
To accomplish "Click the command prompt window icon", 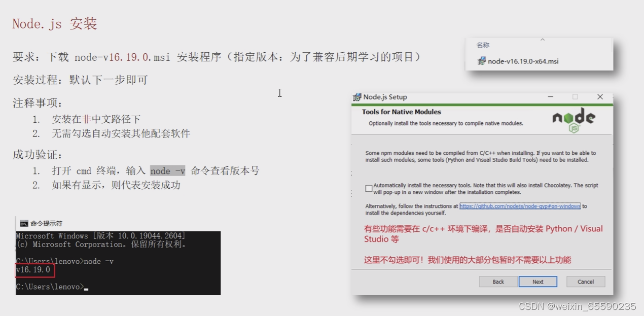I will coord(24,223).
